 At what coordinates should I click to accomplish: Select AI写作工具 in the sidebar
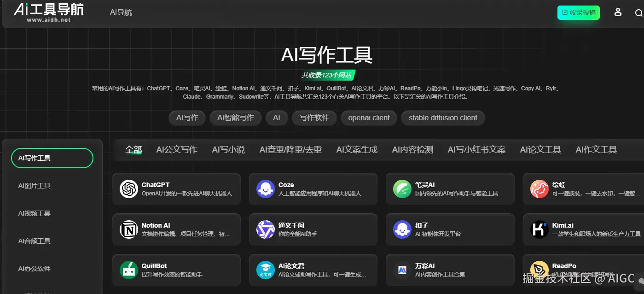52,158
